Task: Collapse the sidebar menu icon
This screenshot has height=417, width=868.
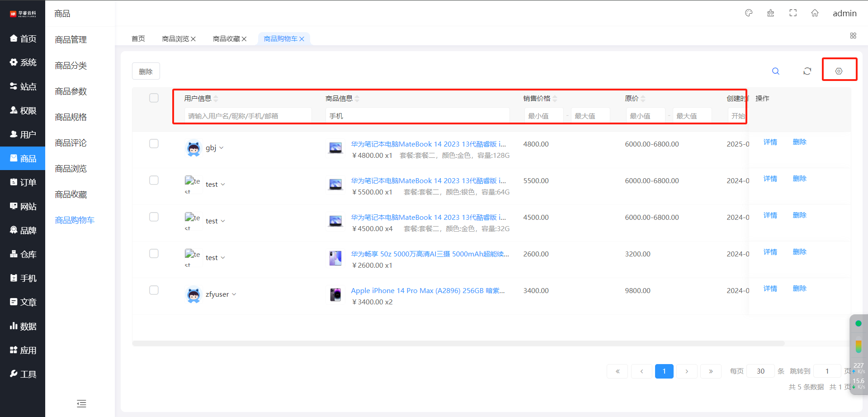Action: pos(81,403)
